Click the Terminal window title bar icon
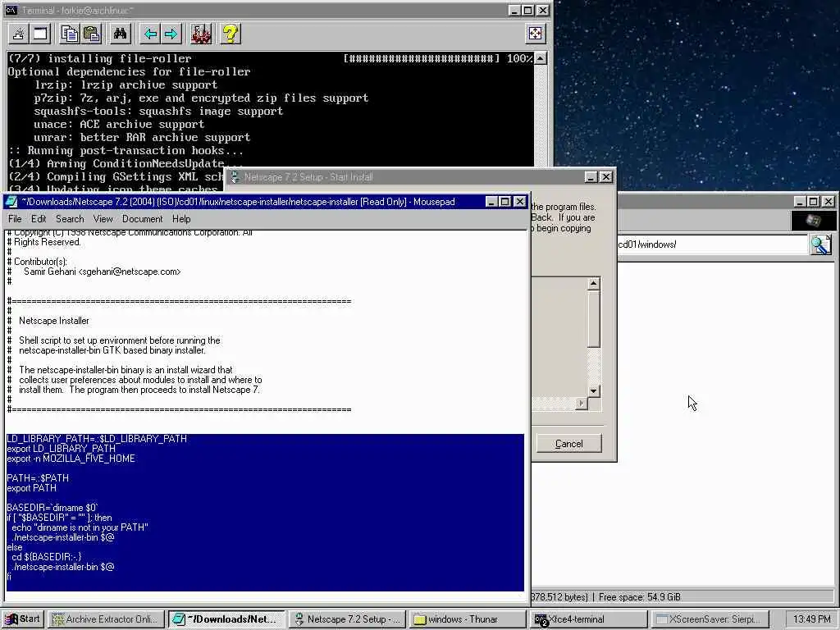This screenshot has width=840, height=630. (10, 10)
